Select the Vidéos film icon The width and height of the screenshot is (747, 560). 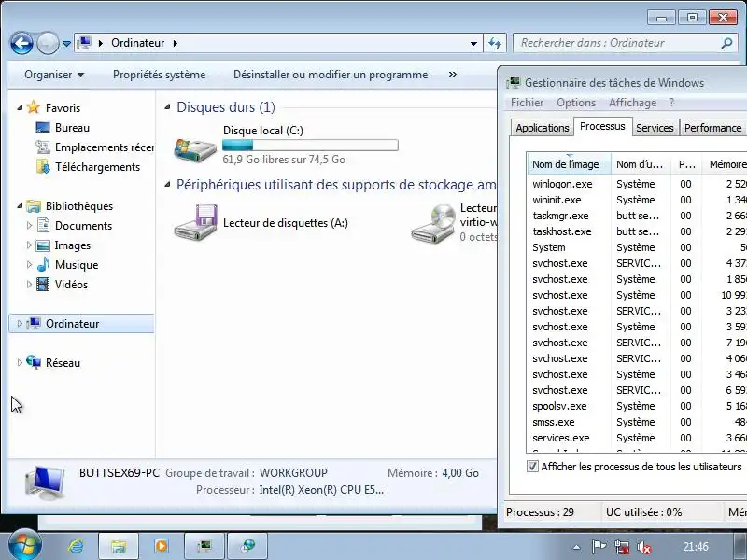point(43,285)
